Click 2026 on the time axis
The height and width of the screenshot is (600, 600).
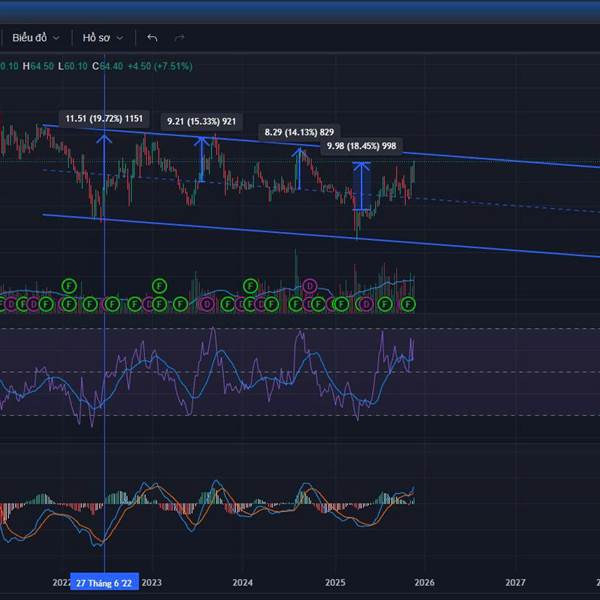424,582
